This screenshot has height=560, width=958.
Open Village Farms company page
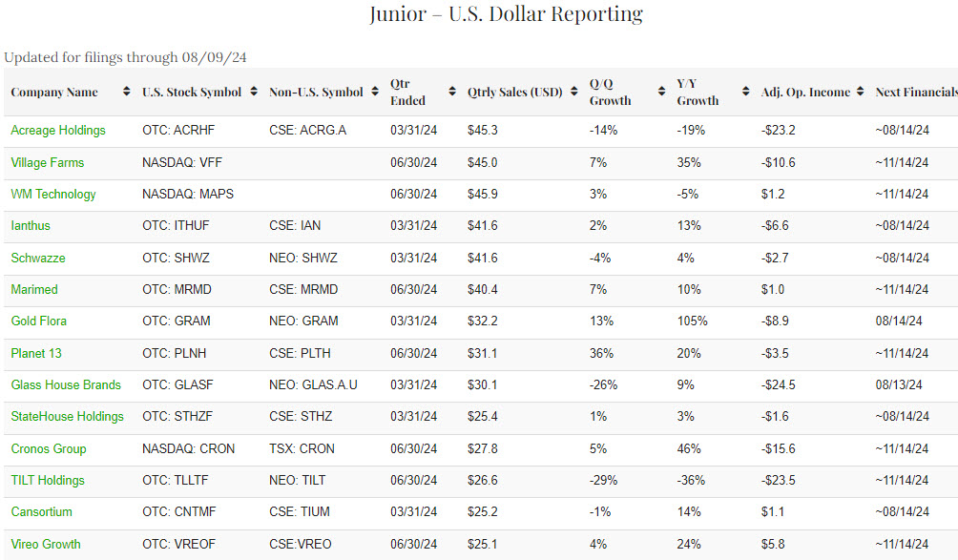[x=48, y=162]
